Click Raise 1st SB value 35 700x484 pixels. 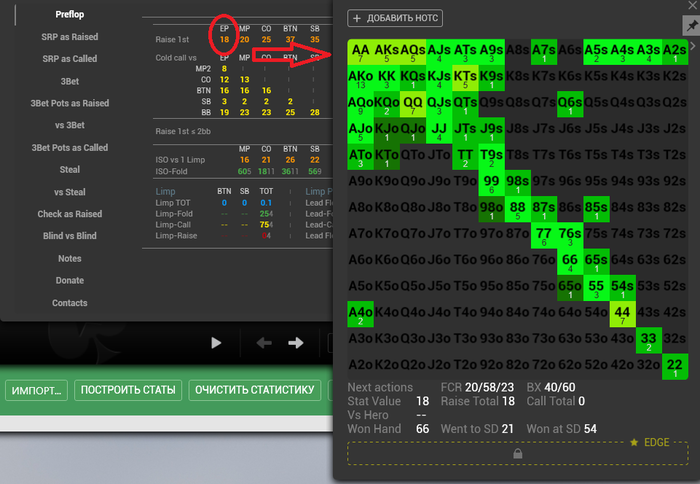[x=315, y=39]
